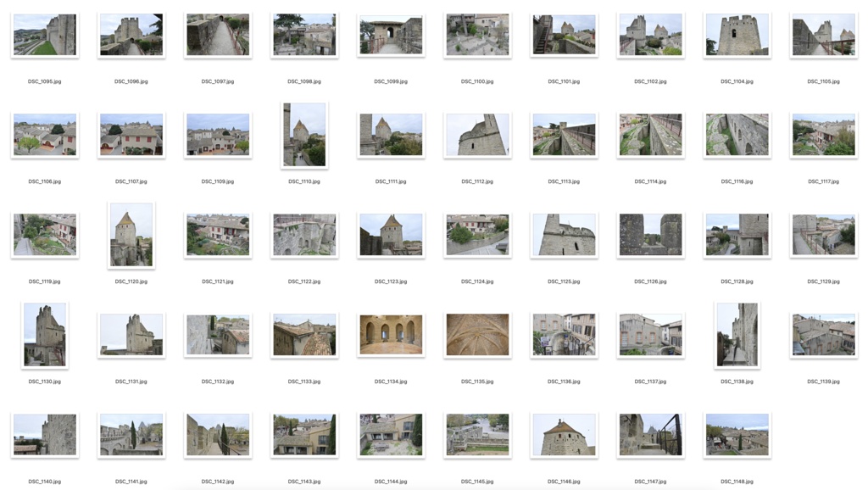Pick the DSC_1129.jpg thumbnail
This screenshot has height=490, width=868.
point(823,235)
